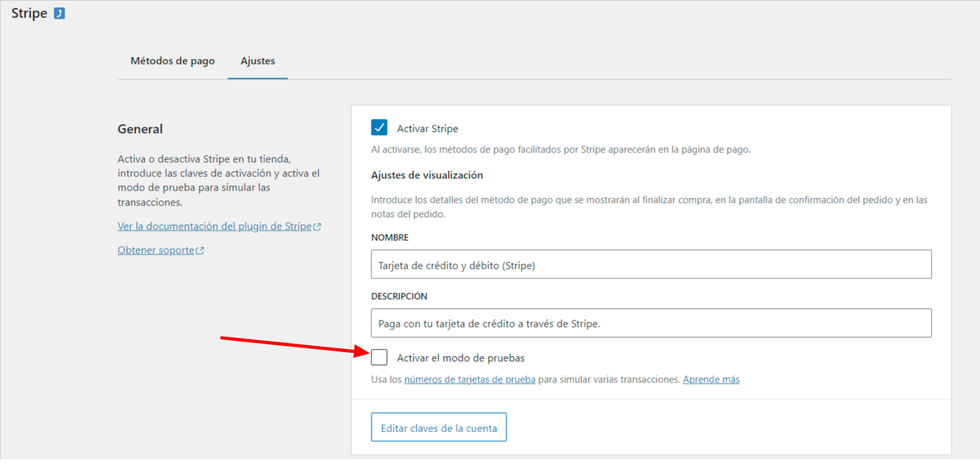Click the Activar Stripe label text
Image resolution: width=980 pixels, height=469 pixels.
428,129
